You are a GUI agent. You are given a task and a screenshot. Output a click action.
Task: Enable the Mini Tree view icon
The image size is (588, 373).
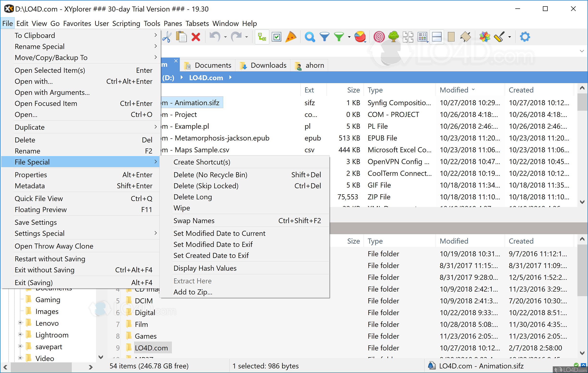click(x=393, y=37)
